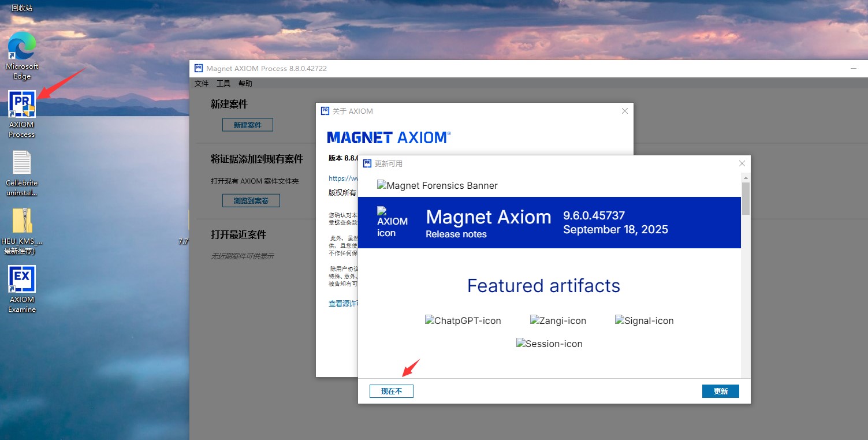868x440 pixels.
Task: Open the 帮助 menu
Action: tap(245, 84)
